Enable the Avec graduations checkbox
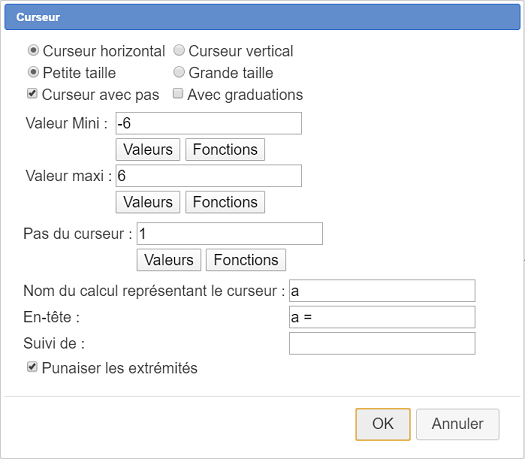The width and height of the screenshot is (525, 459). (x=178, y=94)
